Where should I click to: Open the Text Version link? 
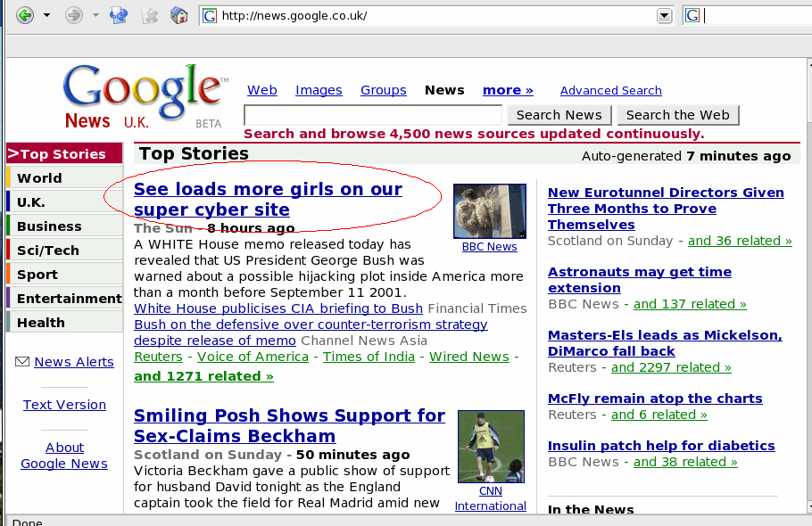(64, 405)
